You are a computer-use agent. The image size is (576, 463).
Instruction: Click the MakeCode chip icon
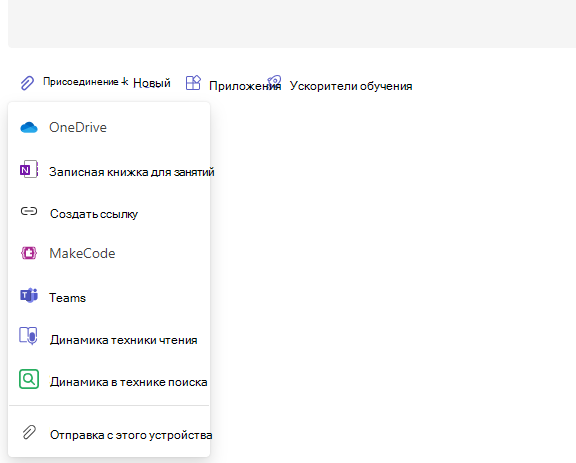pos(29,253)
